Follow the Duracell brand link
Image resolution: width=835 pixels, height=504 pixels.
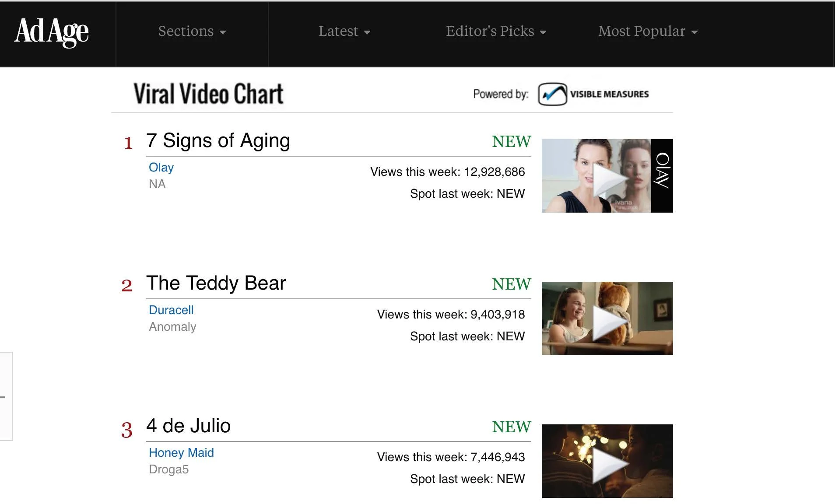point(171,310)
